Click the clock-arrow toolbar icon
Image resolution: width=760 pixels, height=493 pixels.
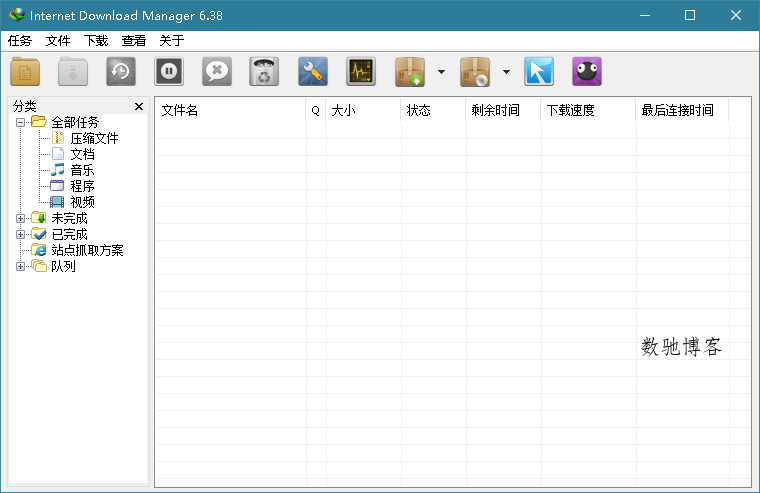[x=121, y=72]
